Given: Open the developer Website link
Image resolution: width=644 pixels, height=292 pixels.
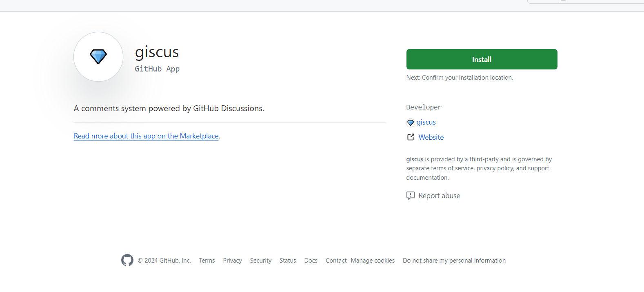Looking at the screenshot, I should tap(431, 137).
